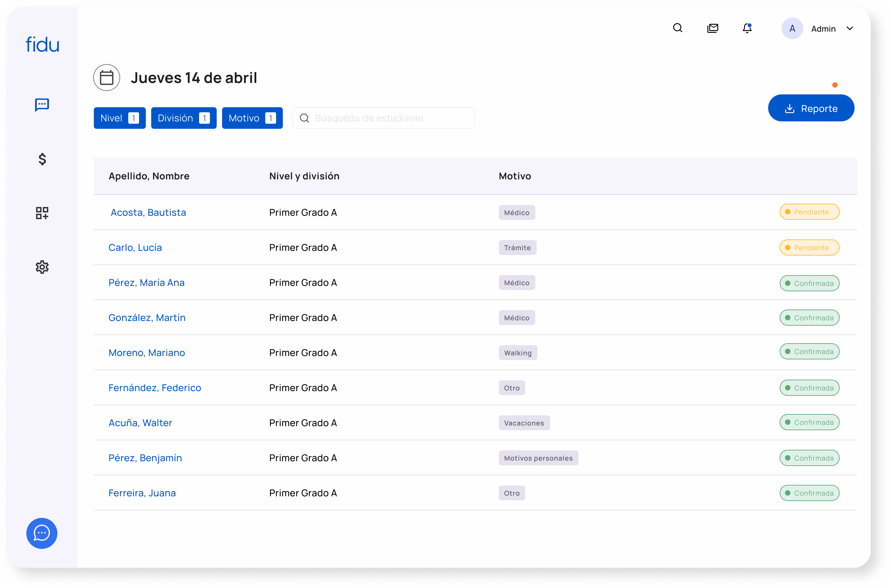
Task: Click the calendar date picker icon
Action: tap(107, 78)
